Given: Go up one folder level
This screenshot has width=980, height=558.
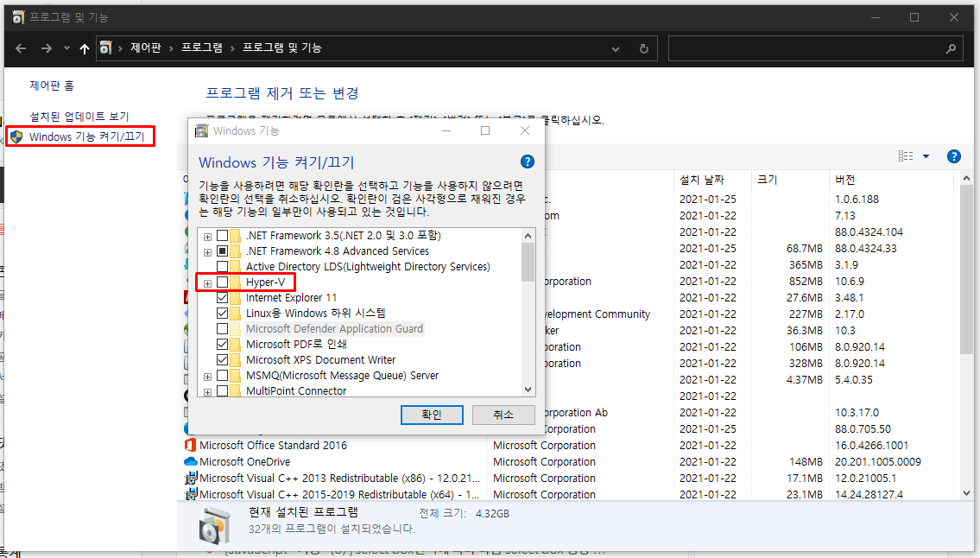Looking at the screenshot, I should coord(85,48).
